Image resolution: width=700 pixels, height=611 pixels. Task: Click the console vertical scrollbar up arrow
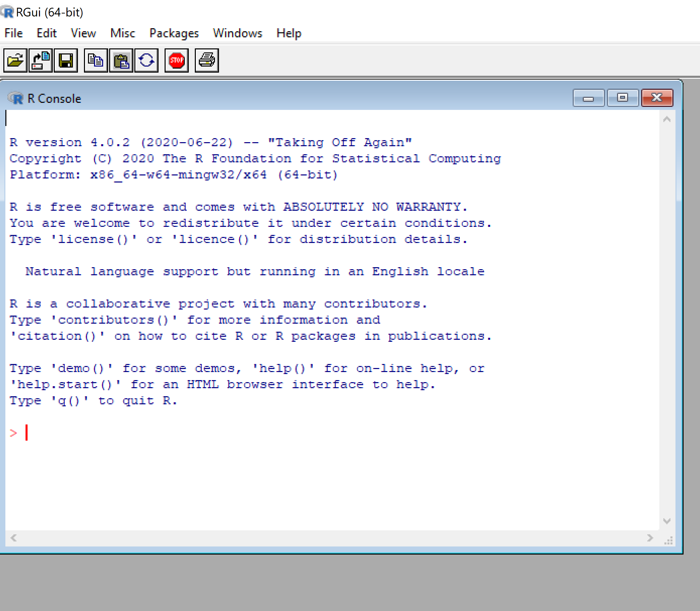(667, 119)
